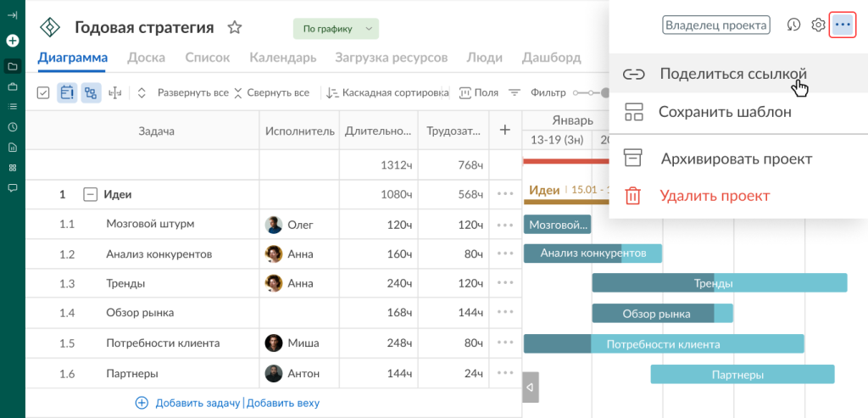The width and height of the screenshot is (868, 418).
Task: Open the folder projects icon in sidebar
Action: (12, 66)
